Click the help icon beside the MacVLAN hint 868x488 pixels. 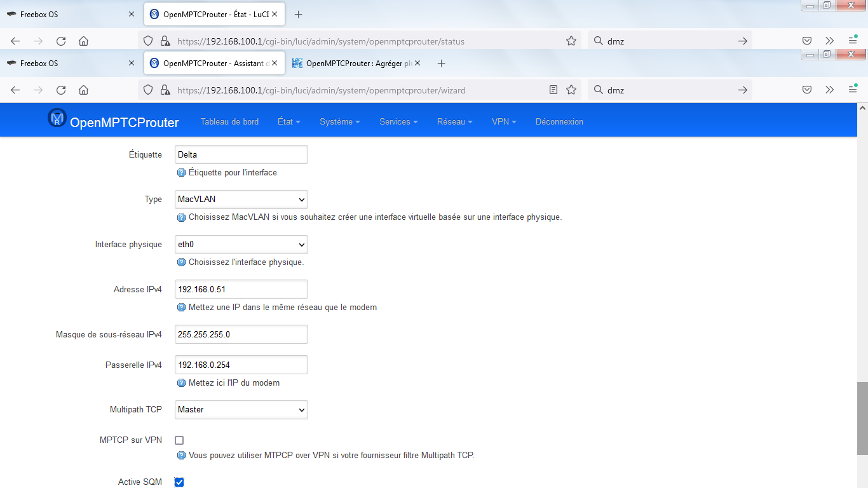[182, 217]
